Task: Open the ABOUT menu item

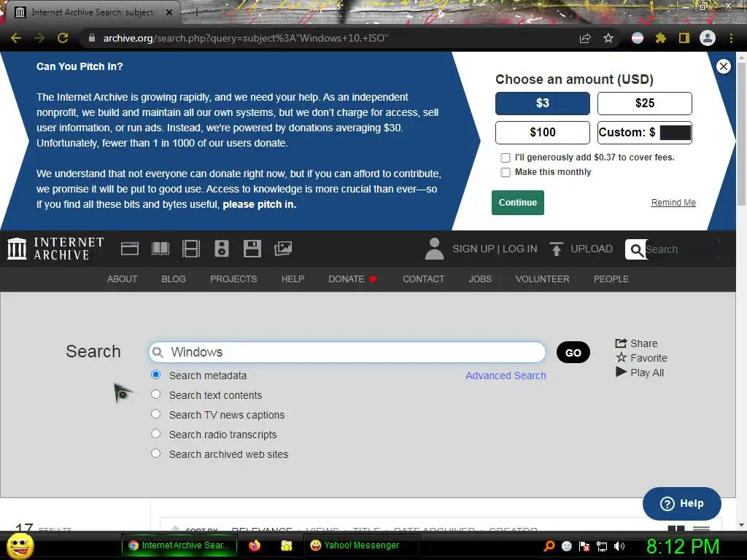Action: [x=122, y=279]
